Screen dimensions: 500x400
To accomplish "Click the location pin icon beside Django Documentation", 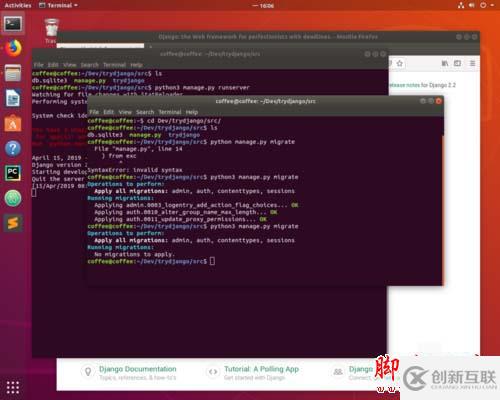I will coord(88,371).
